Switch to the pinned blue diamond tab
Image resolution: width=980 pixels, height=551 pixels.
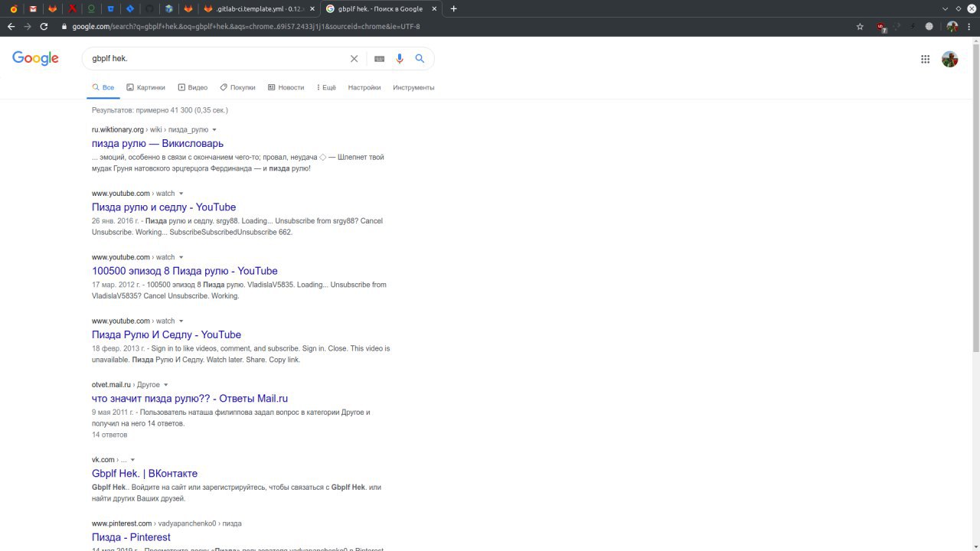click(x=130, y=8)
